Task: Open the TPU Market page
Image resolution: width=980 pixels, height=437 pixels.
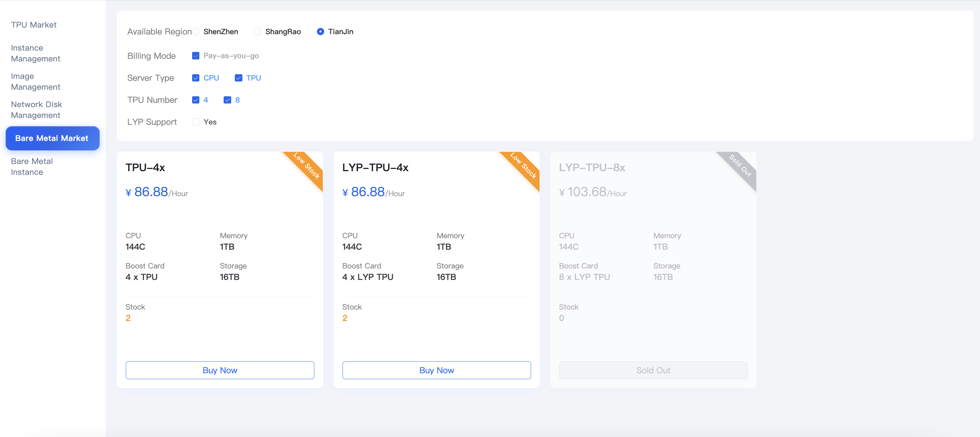Action: [34, 24]
